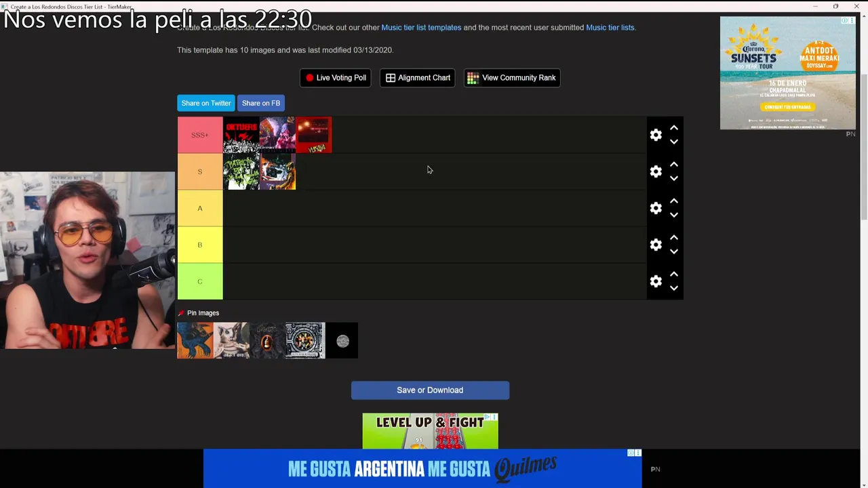Screen dimensions: 868x488
Task: Pick the pale sketch album in image pool
Action: point(231,340)
